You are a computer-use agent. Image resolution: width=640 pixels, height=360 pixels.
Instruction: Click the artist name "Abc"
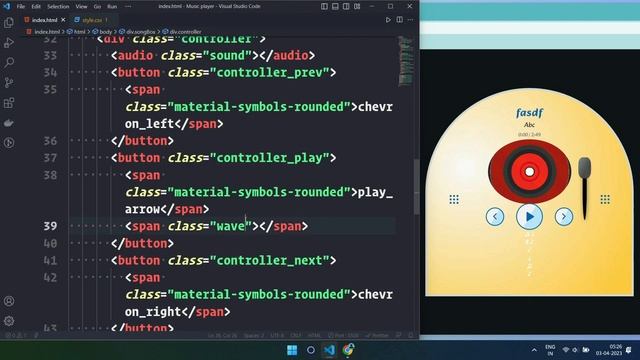click(x=529, y=125)
